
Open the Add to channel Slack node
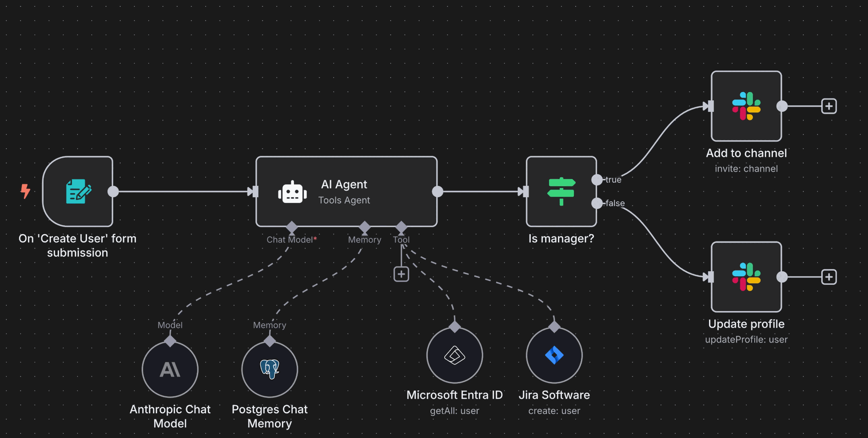746,106
